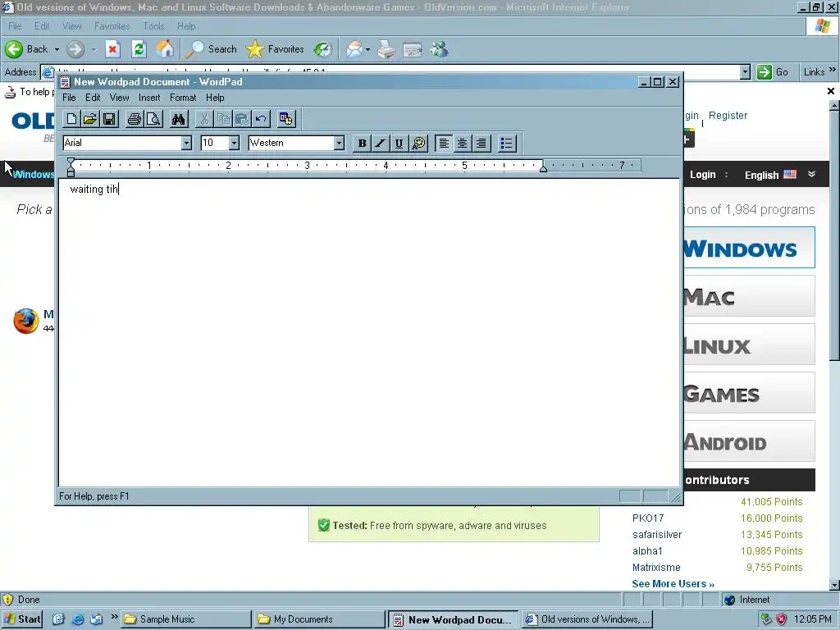Undo the last action in WordPad
The width and height of the screenshot is (840, 630).
tap(262, 119)
